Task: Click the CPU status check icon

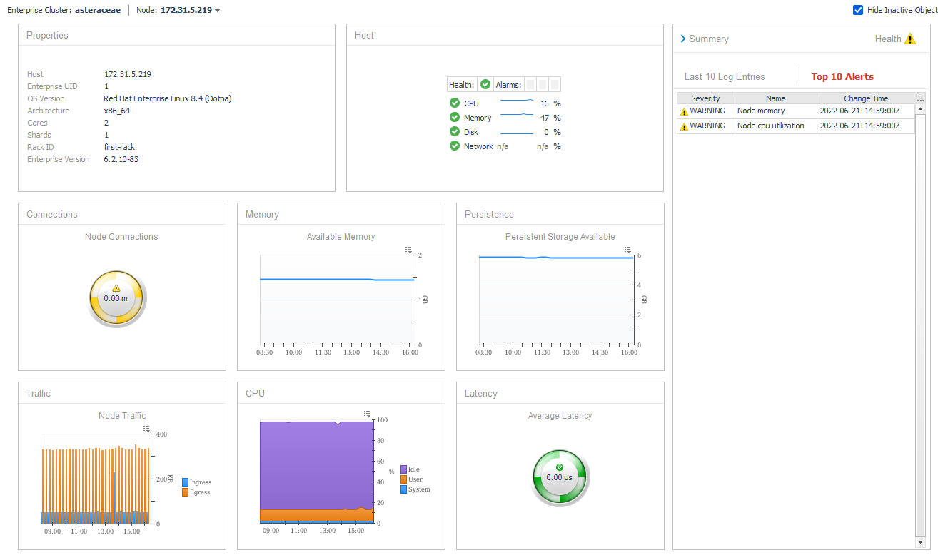Action: (x=455, y=103)
